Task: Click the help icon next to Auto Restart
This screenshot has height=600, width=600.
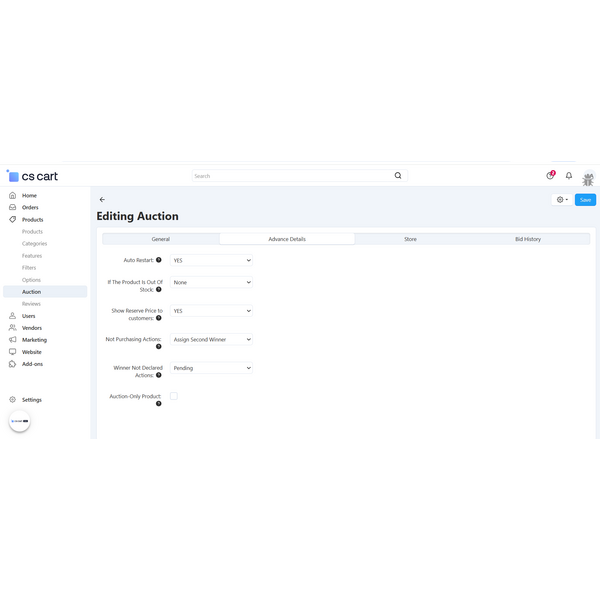Action: point(158,260)
